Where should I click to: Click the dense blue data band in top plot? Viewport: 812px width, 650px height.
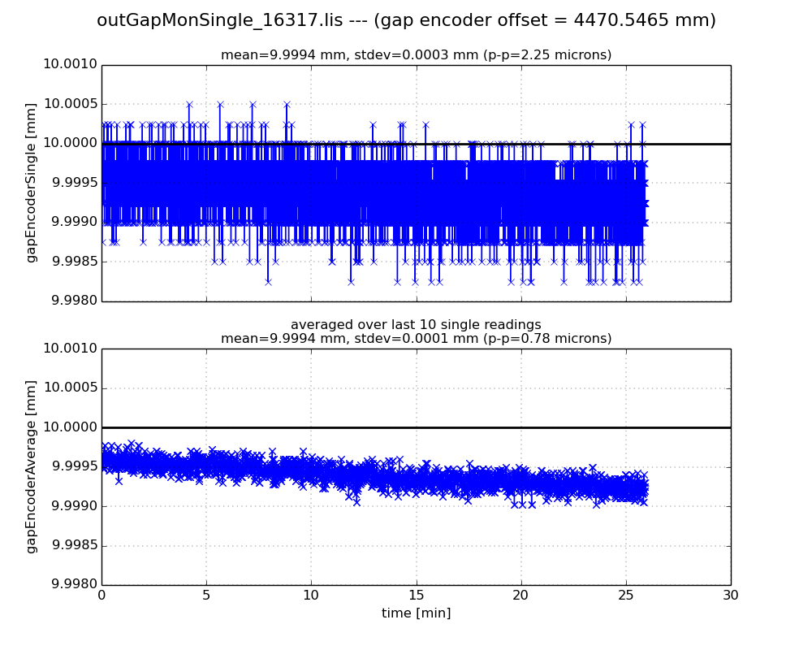point(365,191)
